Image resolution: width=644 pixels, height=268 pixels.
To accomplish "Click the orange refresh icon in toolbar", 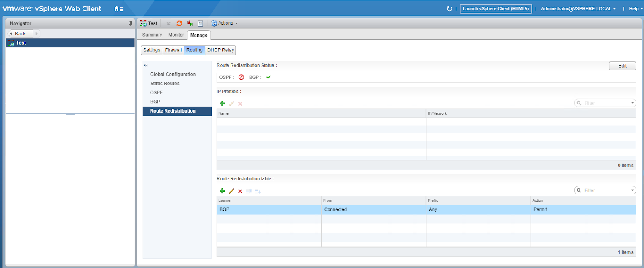I will [x=179, y=23].
